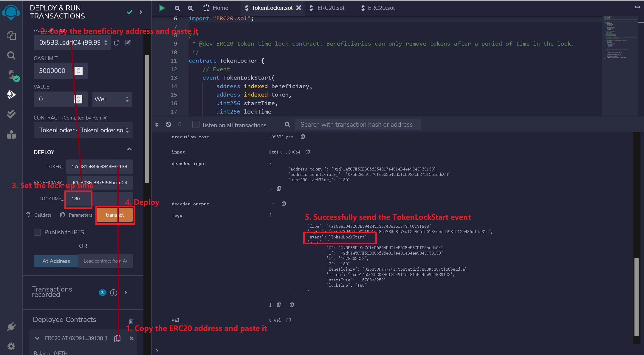644x355 pixels.
Task: Collapse the DEPLOY parameters section
Action: click(129, 149)
